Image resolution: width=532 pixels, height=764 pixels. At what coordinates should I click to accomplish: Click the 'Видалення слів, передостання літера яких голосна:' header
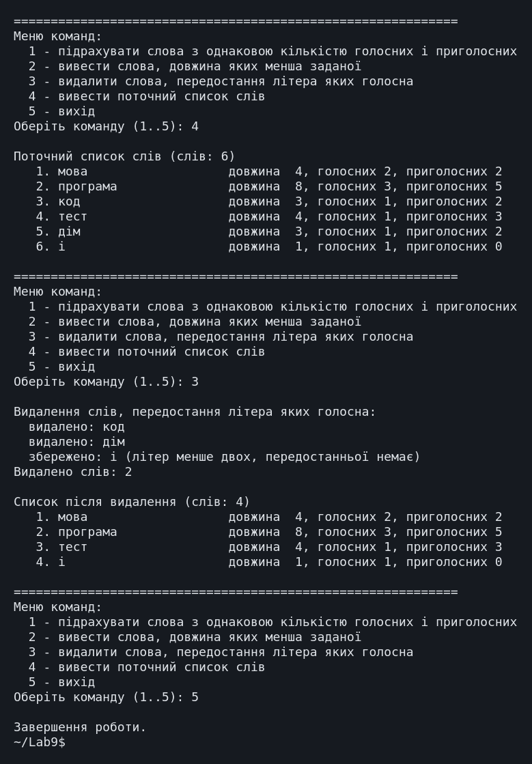tap(195, 412)
